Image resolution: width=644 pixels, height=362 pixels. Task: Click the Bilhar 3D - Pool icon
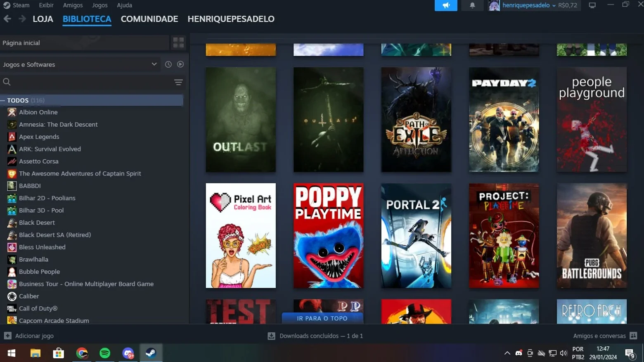[x=12, y=211]
